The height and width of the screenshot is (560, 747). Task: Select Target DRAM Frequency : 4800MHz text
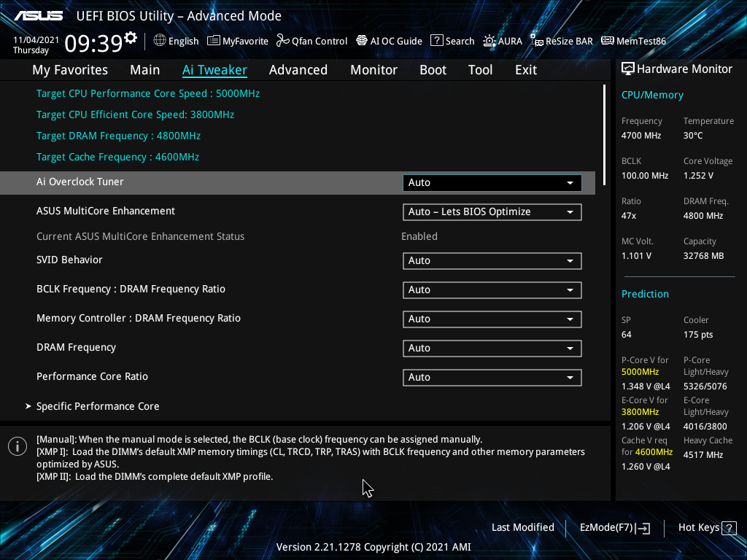[119, 136]
